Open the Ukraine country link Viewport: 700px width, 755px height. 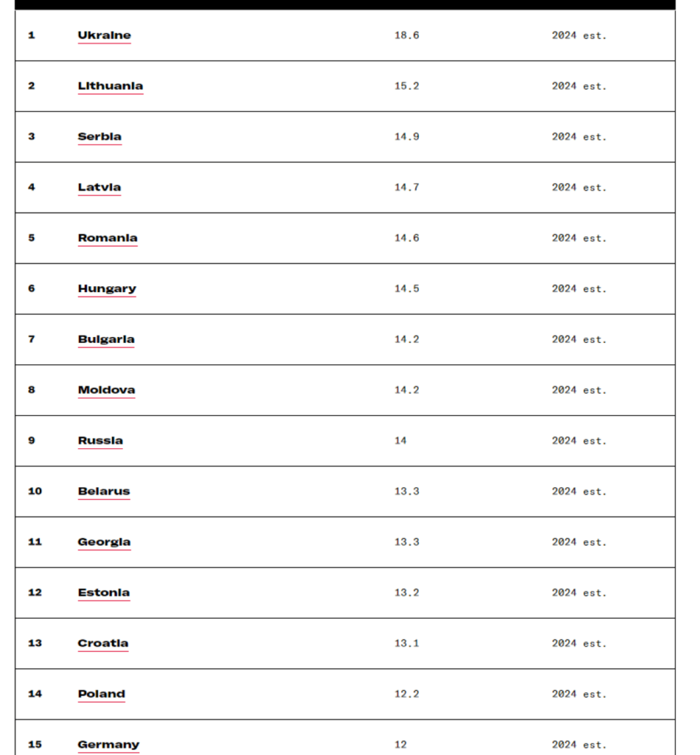tap(104, 35)
